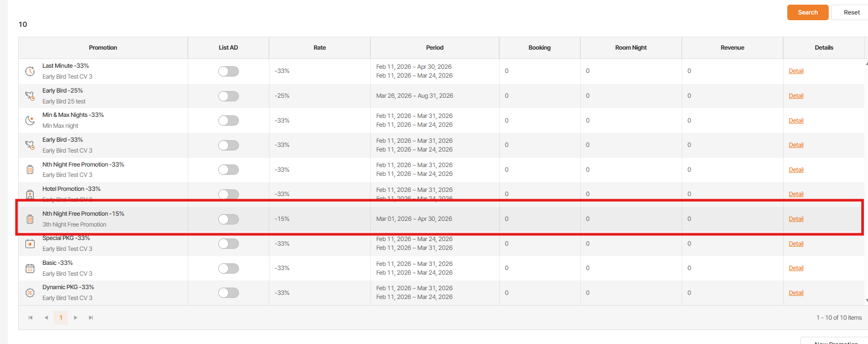Click the Last Minute promotion clock icon
868x344 pixels.
point(30,71)
